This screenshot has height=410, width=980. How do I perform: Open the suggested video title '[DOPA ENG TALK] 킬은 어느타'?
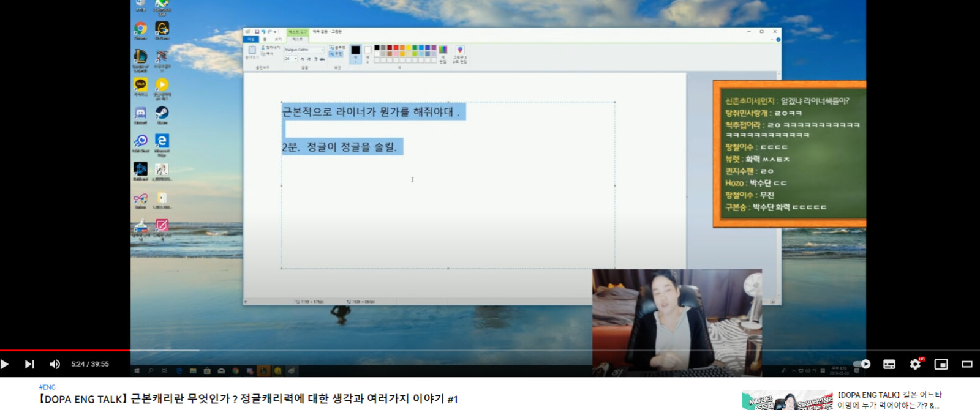point(889,395)
